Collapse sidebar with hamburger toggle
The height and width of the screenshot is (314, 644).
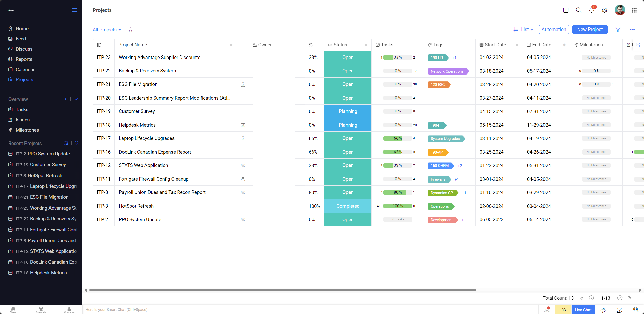point(74,10)
